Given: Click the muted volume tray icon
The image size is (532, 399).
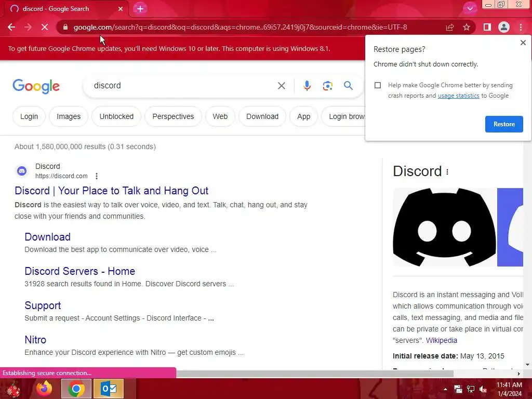Looking at the screenshot, I should [483, 389].
